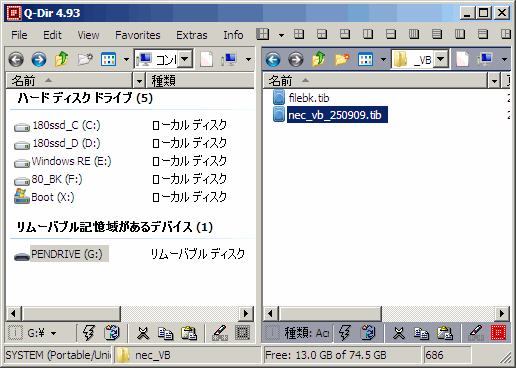The image size is (516, 368).
Task: Click the four-pane layout icon in the menu bar
Action: (263, 34)
